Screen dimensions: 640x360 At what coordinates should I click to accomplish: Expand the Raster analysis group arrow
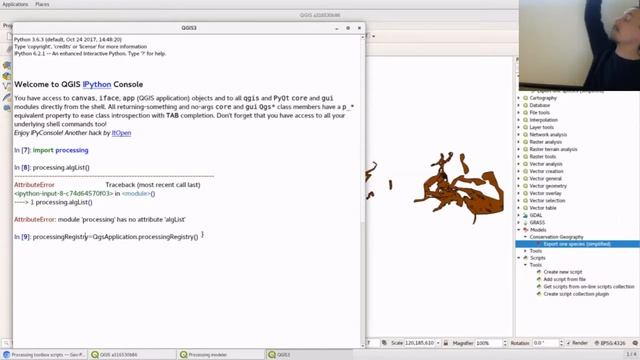(519, 142)
